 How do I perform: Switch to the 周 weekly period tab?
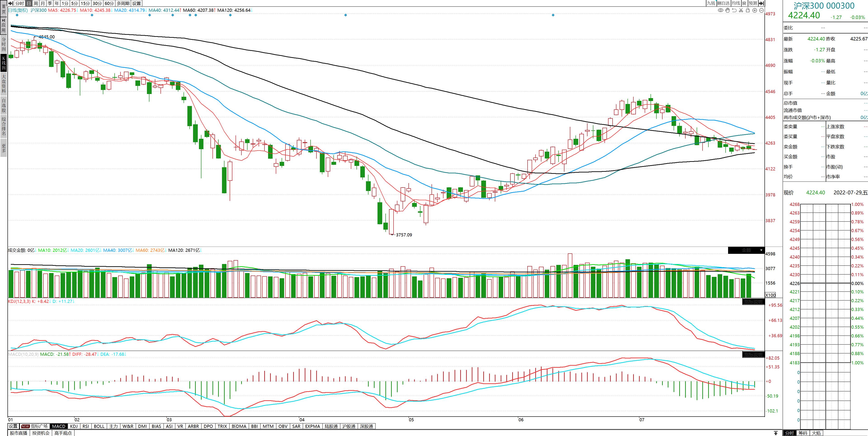(x=36, y=3)
